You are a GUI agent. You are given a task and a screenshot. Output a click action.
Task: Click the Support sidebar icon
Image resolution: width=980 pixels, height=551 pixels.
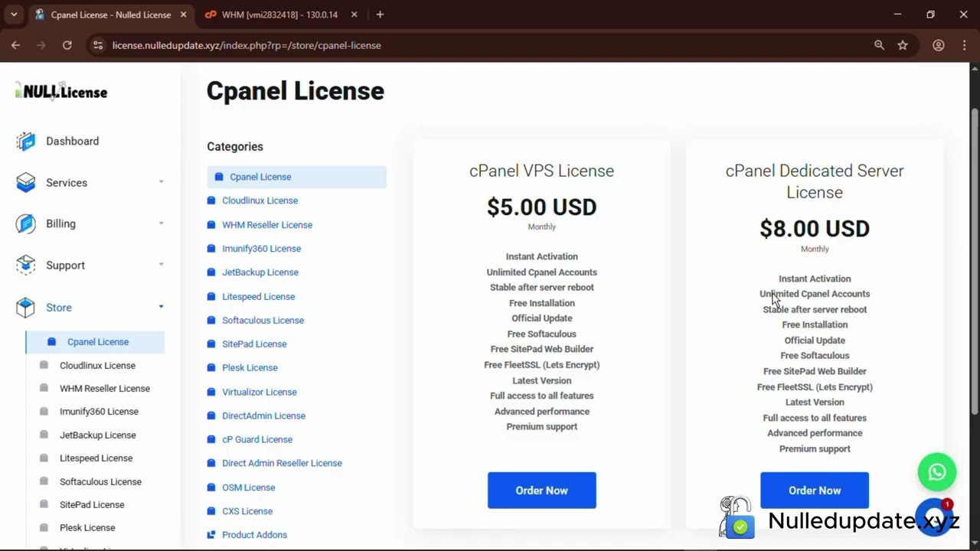[25, 265]
